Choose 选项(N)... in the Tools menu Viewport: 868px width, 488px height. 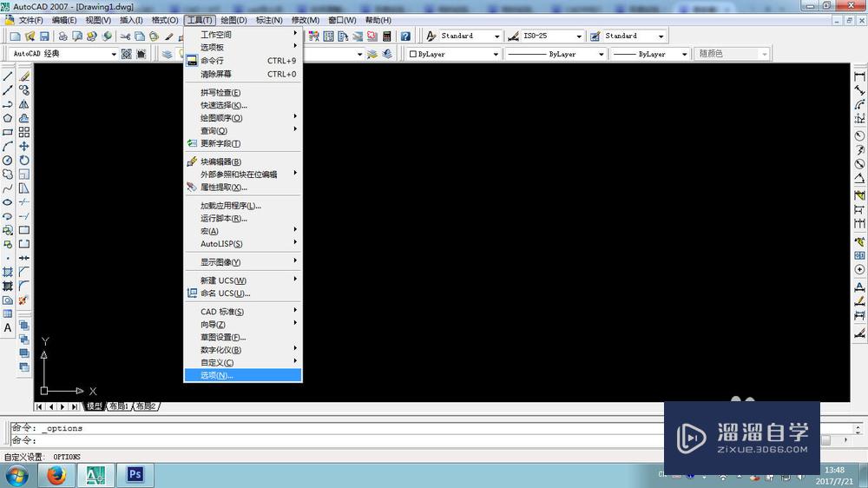pyautogui.click(x=242, y=376)
